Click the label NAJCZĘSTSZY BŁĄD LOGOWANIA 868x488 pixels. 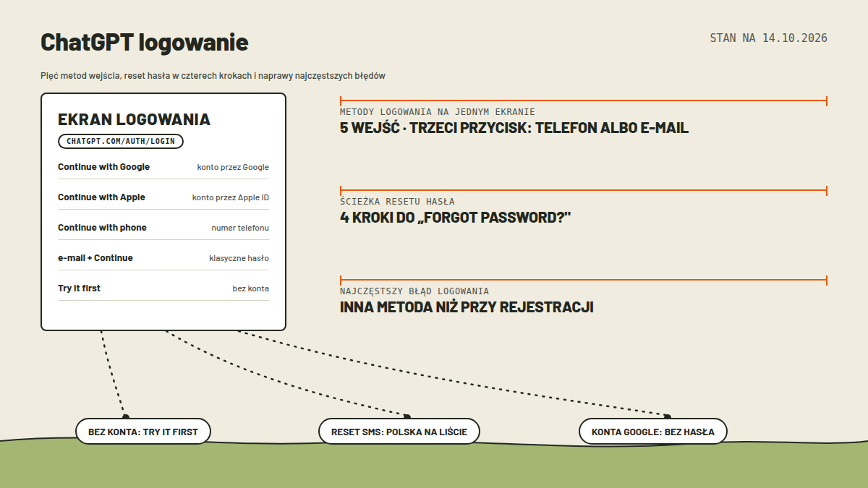pyautogui.click(x=414, y=291)
